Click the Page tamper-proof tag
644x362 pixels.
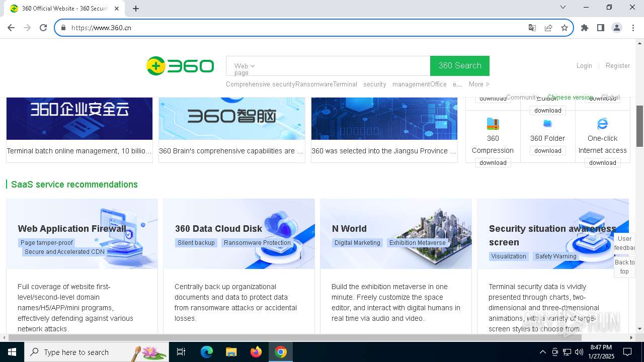tap(47, 243)
